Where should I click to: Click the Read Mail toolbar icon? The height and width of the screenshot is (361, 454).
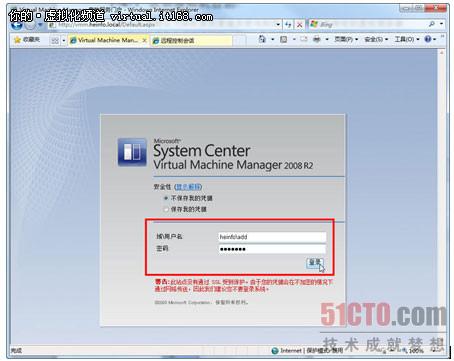coord(303,39)
